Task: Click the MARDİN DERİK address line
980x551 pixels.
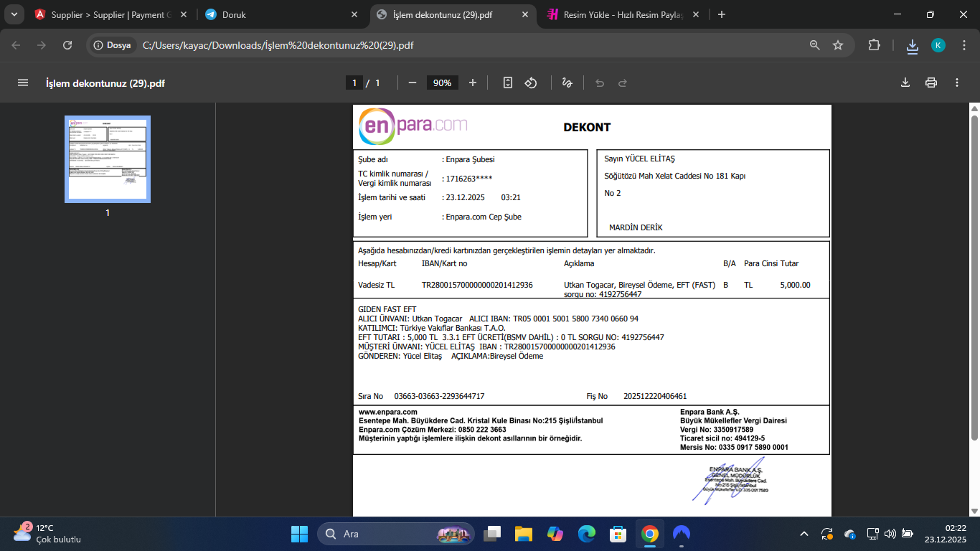Action: (636, 227)
